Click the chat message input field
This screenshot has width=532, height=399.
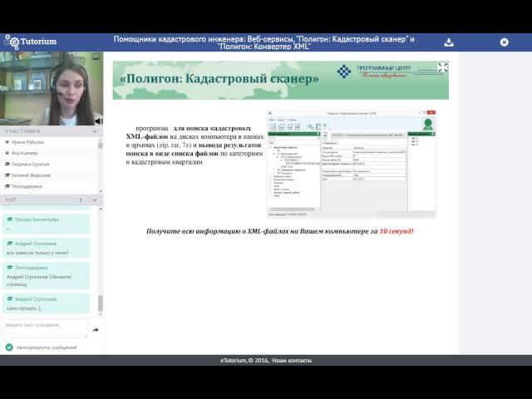coord(45,328)
